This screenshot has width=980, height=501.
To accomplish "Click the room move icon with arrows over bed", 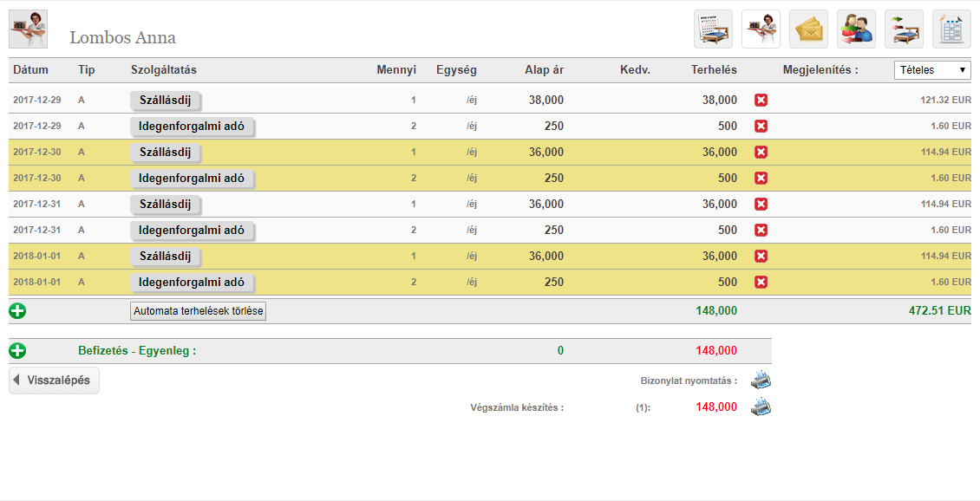I will click(x=904, y=29).
